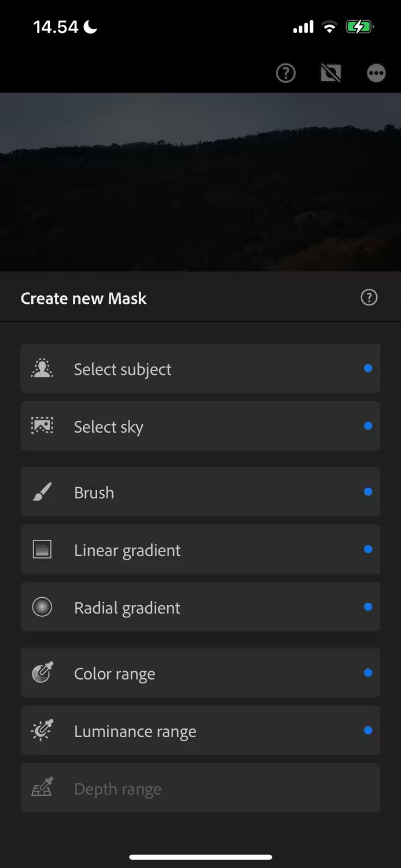Tap the Luminance range eyedropper icon
The image size is (401, 868).
[42, 731]
